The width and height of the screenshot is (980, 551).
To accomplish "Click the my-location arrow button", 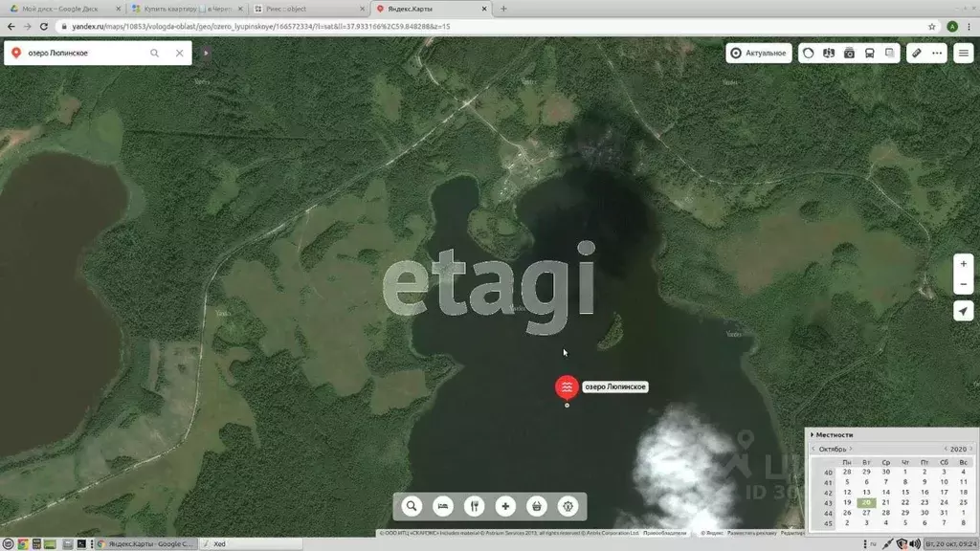I will [963, 311].
